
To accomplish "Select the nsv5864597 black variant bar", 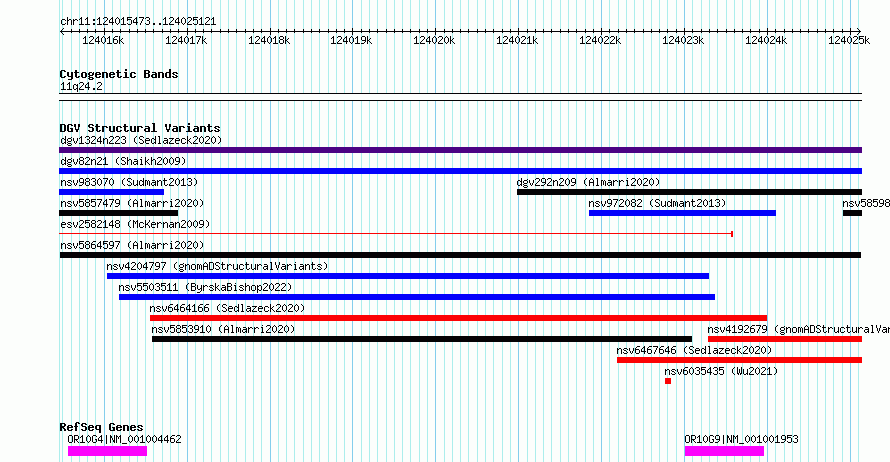I will [460, 255].
